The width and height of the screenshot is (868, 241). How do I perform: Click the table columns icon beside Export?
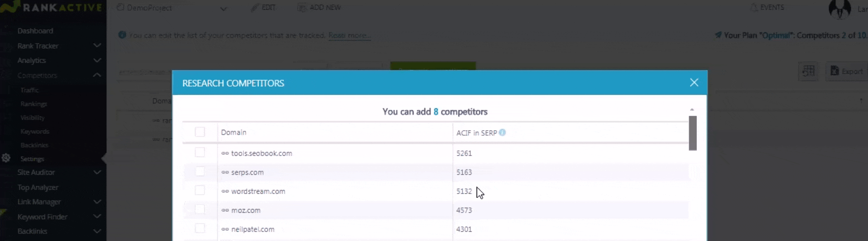(808, 71)
